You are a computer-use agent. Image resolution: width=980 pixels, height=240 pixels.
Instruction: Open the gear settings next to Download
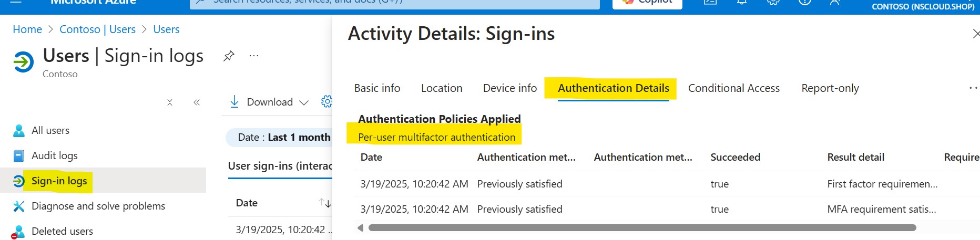(327, 102)
